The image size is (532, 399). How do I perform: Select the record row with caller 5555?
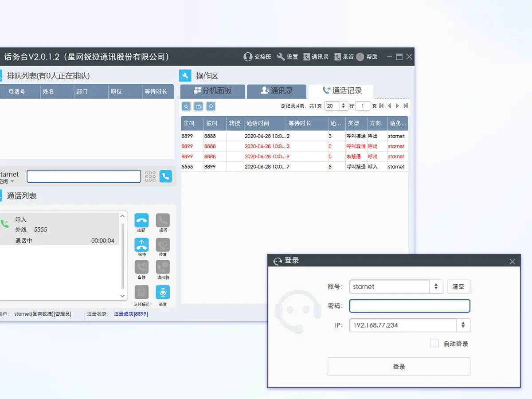(x=294, y=167)
